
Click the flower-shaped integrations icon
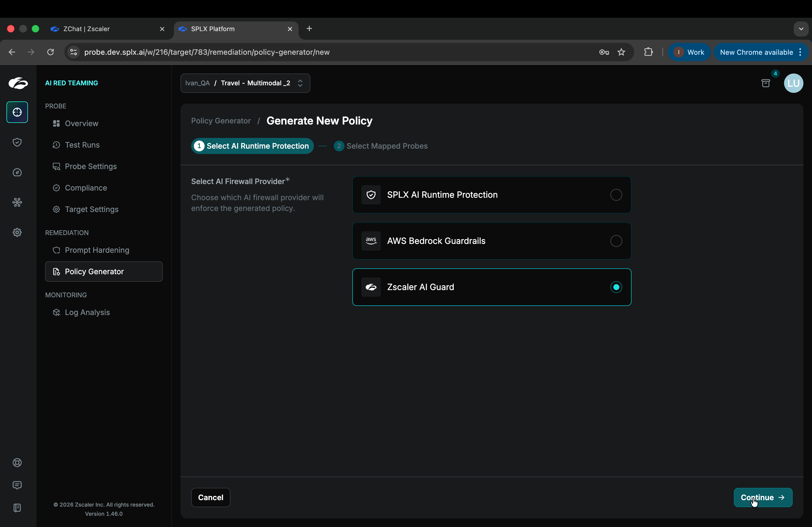coord(17,203)
